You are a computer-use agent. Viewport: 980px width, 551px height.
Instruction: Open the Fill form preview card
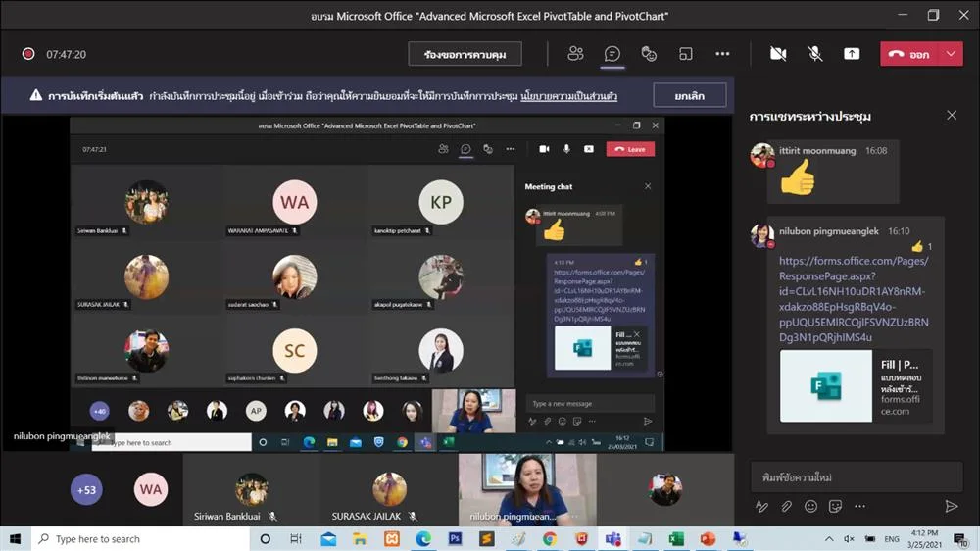coord(857,386)
